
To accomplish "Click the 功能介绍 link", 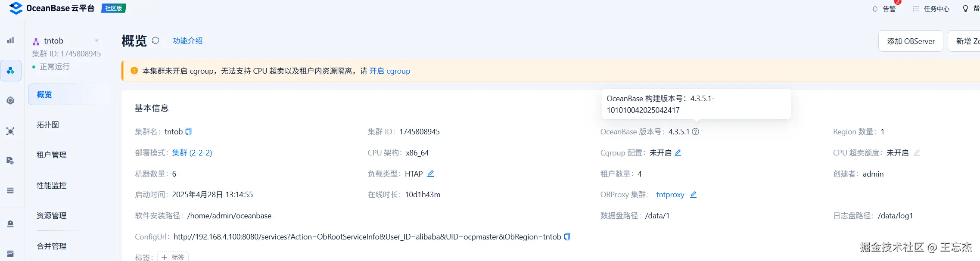I will pos(187,40).
